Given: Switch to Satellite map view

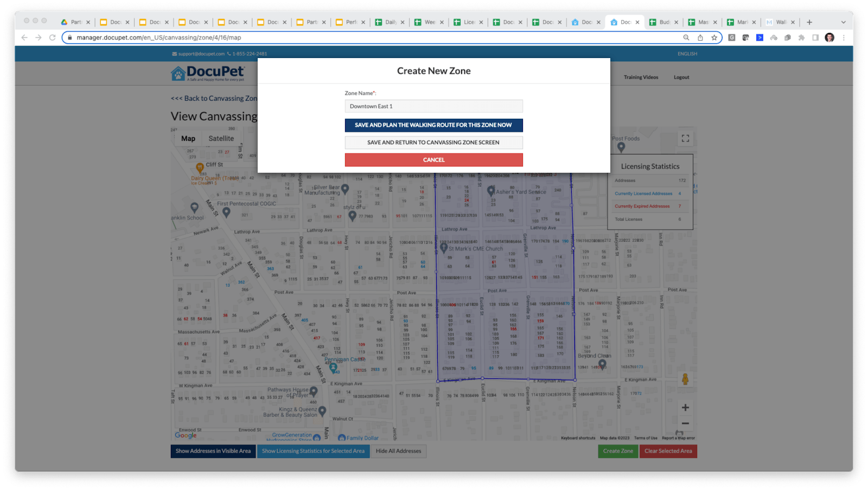Looking at the screenshot, I should pyautogui.click(x=221, y=138).
